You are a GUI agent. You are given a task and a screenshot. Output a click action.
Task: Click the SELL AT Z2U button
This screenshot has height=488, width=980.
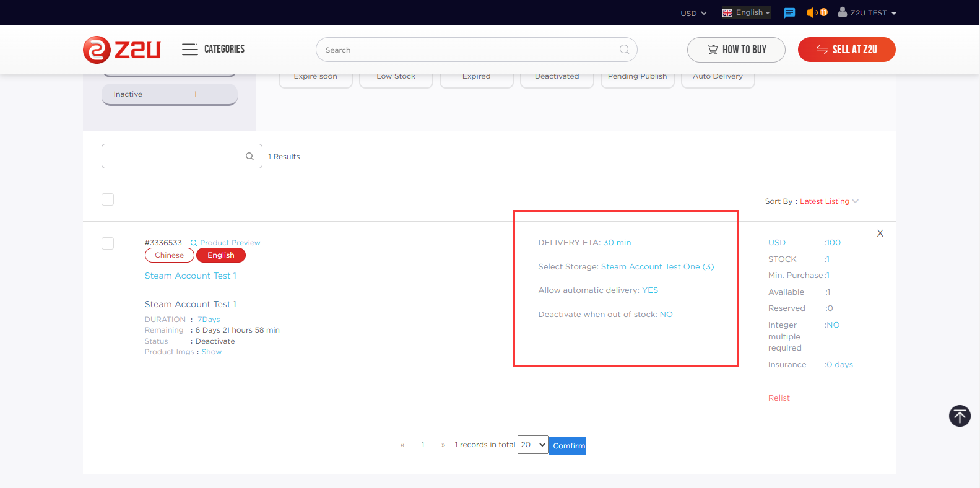846,50
